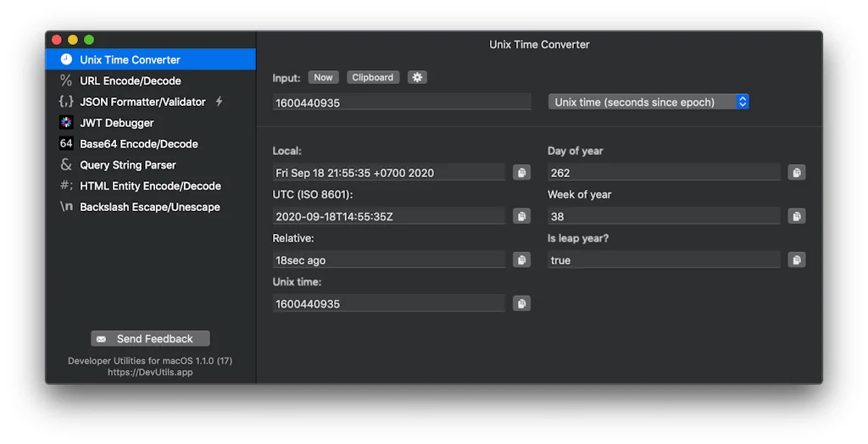Open Backslash Escape/Unescape tool
The height and width of the screenshot is (444, 868).
(x=151, y=207)
